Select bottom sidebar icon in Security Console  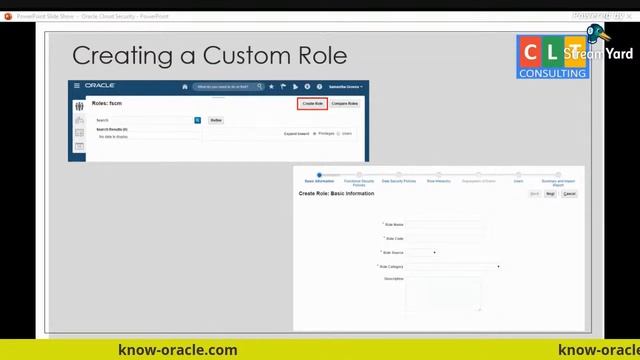pyautogui.click(x=79, y=146)
